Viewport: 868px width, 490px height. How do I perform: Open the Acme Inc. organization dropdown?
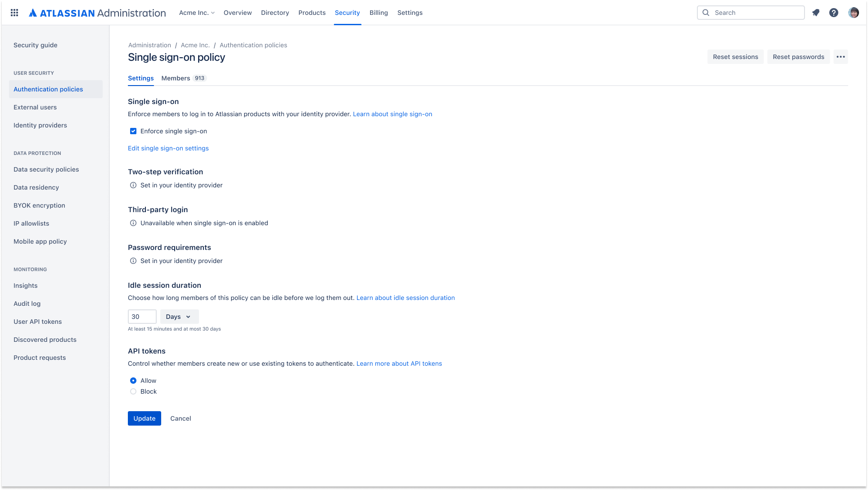click(196, 13)
